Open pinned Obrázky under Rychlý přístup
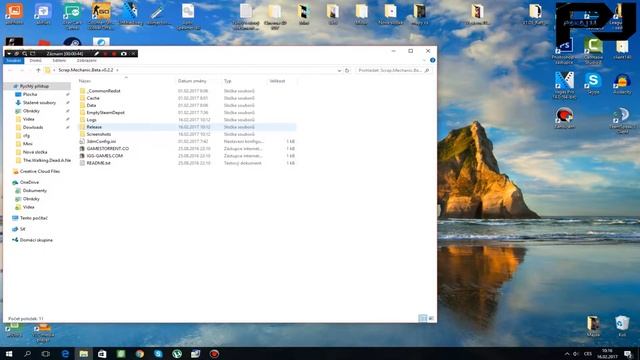This screenshot has height=360, width=640. [31, 111]
